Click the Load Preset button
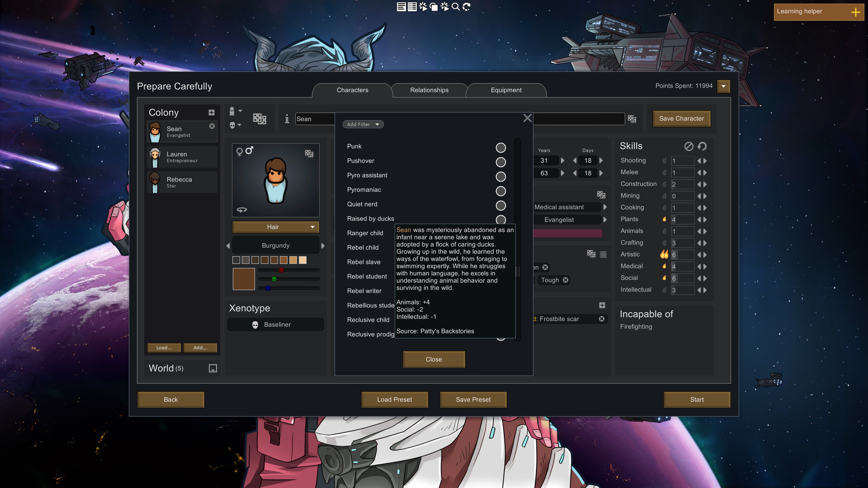The width and height of the screenshot is (868, 488). point(394,399)
